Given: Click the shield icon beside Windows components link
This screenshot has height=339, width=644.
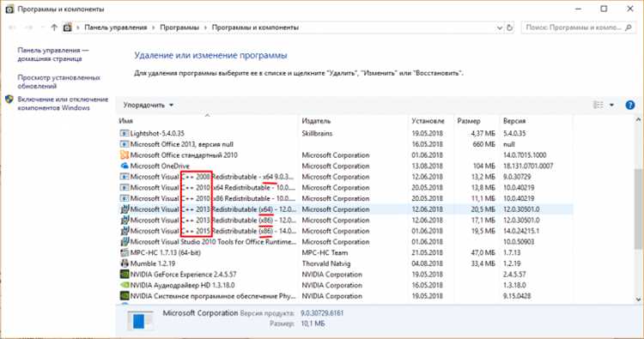Looking at the screenshot, I should tap(9, 100).
